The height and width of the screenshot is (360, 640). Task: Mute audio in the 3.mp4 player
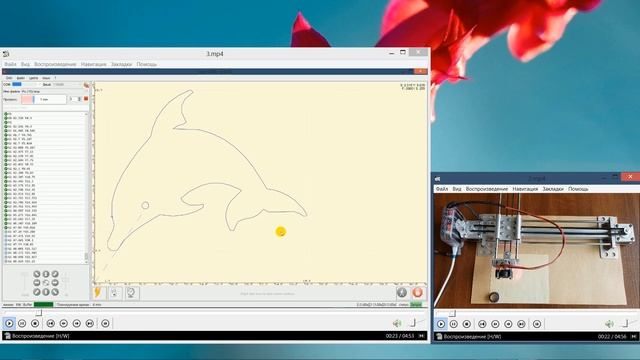coord(397,323)
